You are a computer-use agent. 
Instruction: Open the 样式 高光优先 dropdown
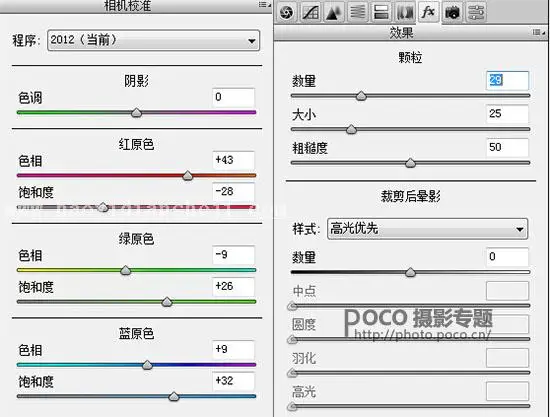(x=427, y=229)
